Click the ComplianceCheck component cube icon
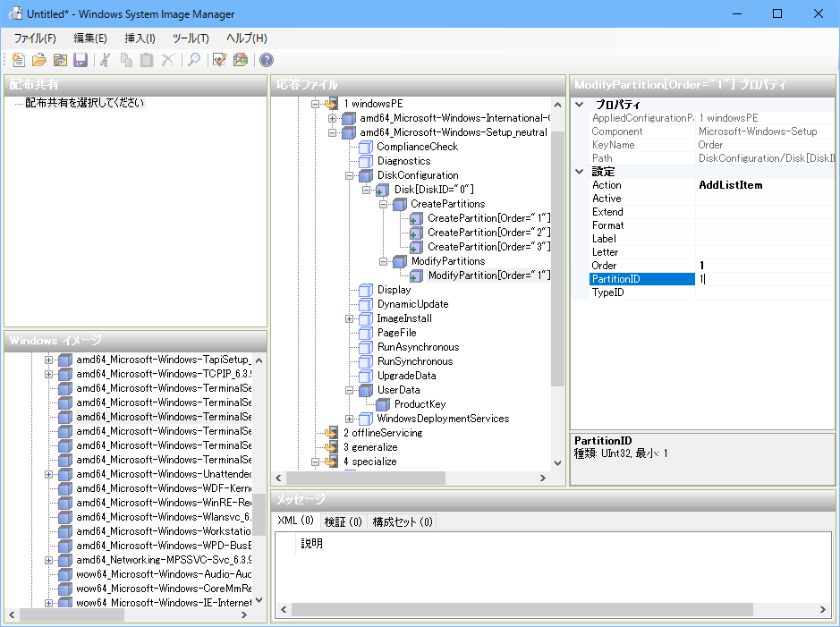 pyautogui.click(x=366, y=147)
